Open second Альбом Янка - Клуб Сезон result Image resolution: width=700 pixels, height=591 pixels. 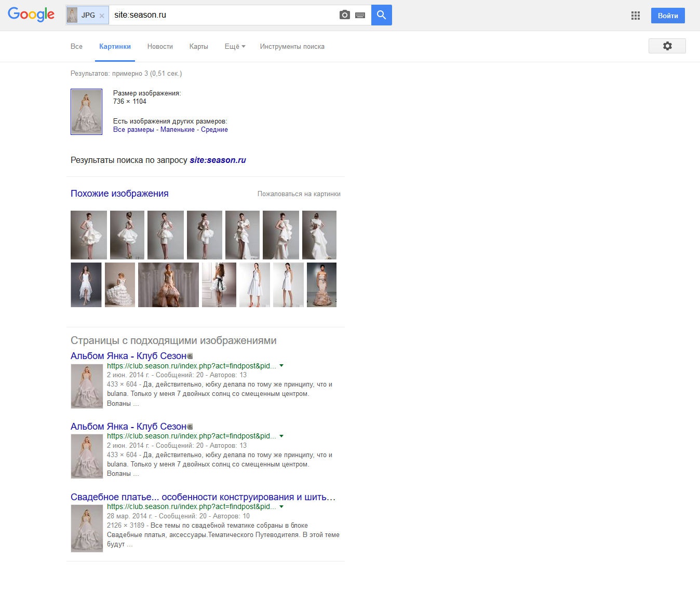[x=128, y=427]
